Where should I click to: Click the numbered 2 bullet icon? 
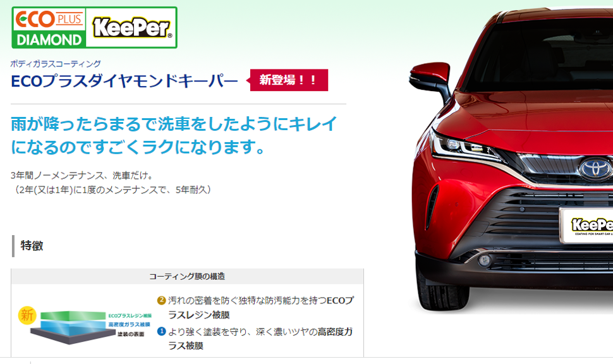coord(161,300)
